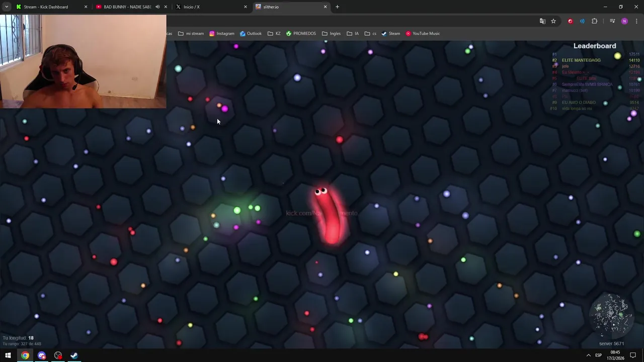
Task: Click the server 5671 label
Action: click(611, 344)
